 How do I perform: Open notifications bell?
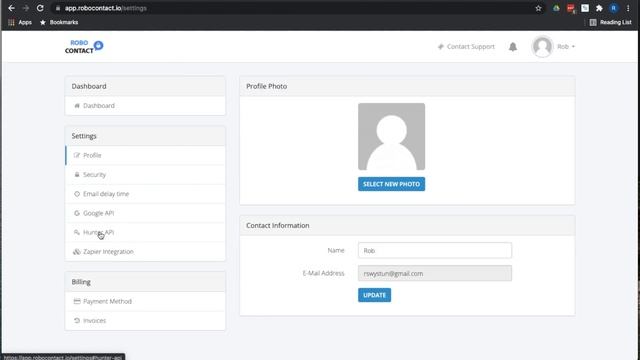coord(513,47)
